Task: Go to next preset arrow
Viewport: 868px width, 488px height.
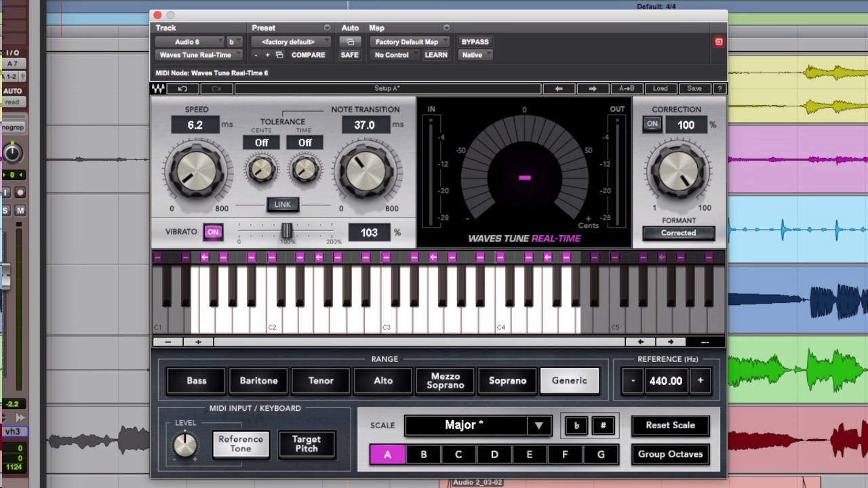Action: coord(592,89)
